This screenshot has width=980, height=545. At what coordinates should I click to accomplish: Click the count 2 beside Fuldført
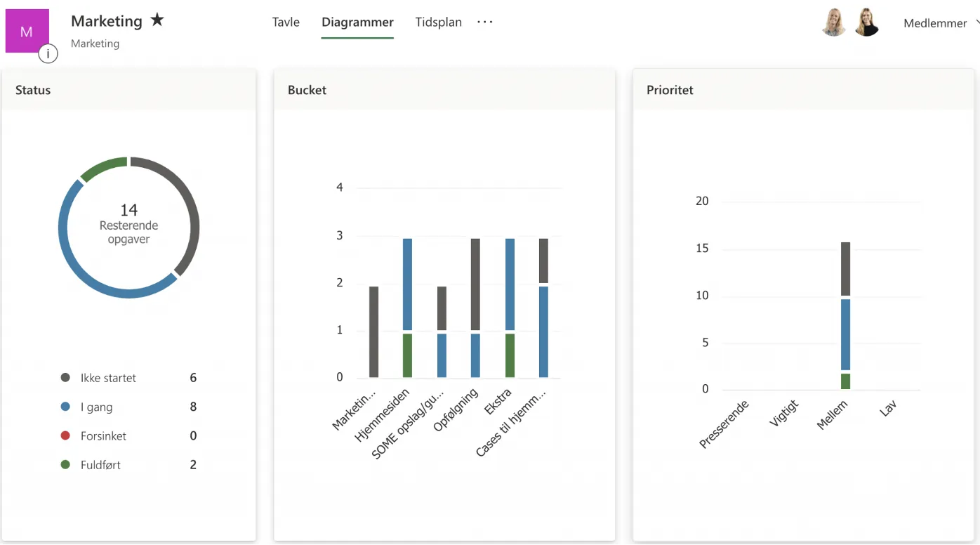193,465
